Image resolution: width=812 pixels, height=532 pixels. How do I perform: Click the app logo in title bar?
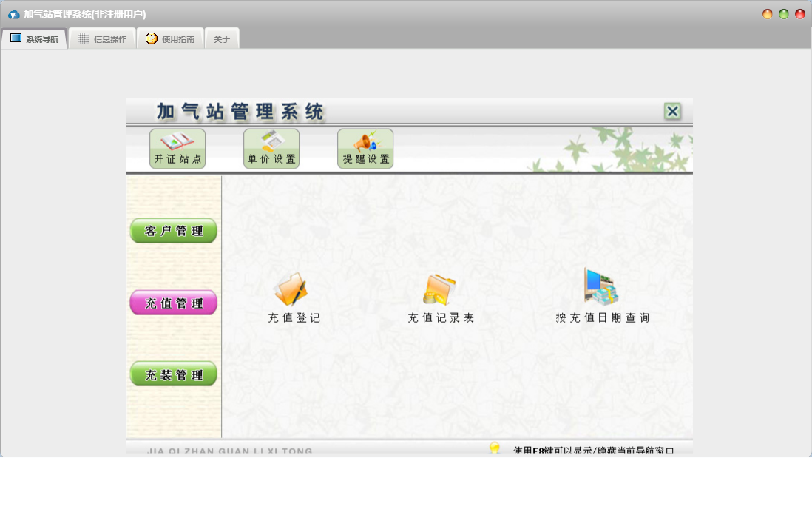[14, 15]
